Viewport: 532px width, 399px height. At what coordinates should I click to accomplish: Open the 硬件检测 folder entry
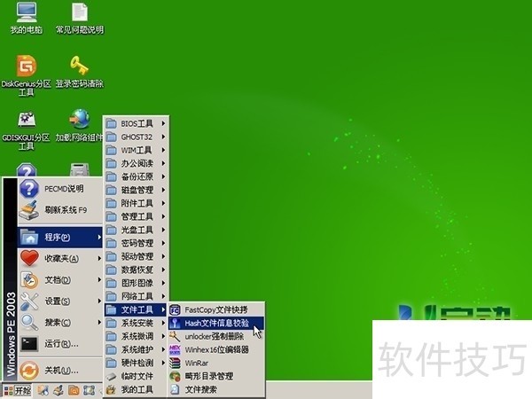pyautogui.click(x=136, y=363)
